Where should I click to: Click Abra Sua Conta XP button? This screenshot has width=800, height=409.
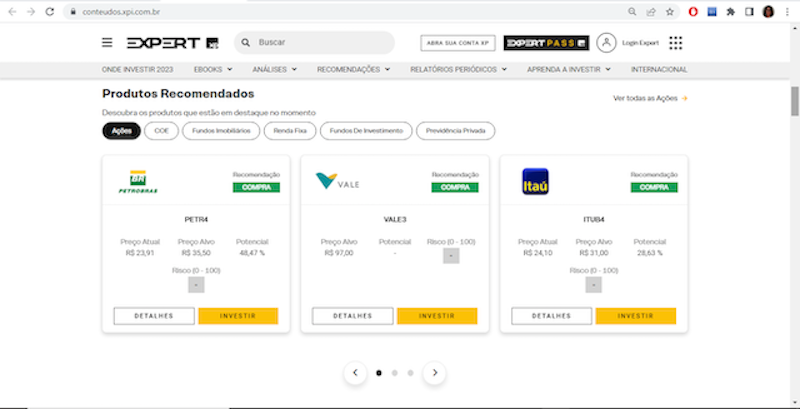point(458,43)
